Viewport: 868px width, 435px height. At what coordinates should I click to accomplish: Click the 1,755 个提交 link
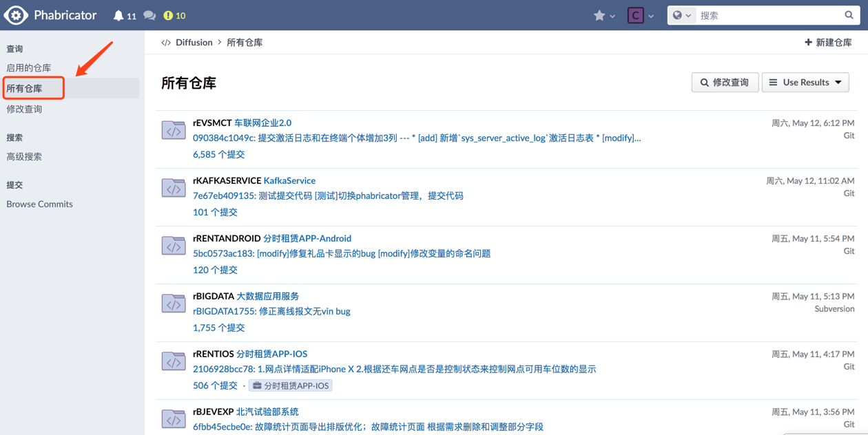(218, 328)
